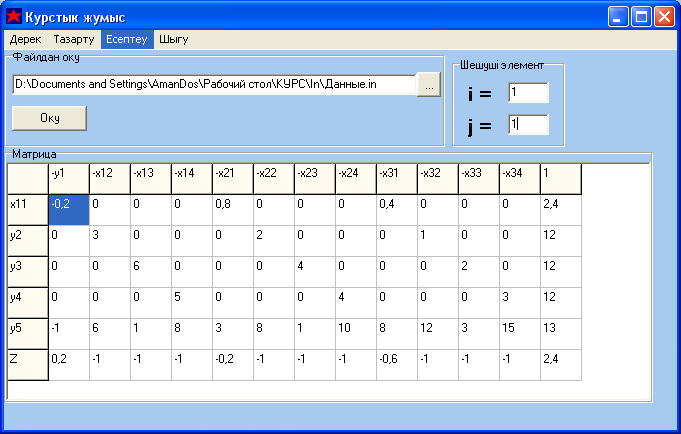
Task: Select the -y1 column header
Action: (x=69, y=179)
